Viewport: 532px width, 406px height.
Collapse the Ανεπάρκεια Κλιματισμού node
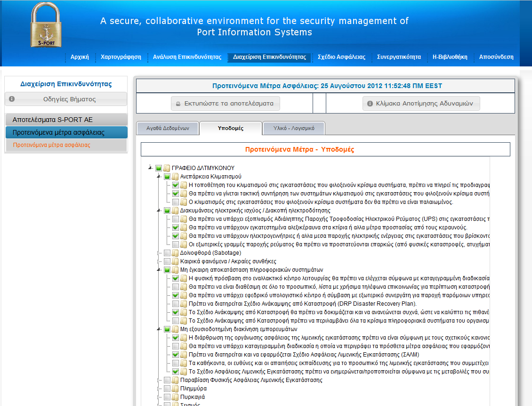coord(159,177)
